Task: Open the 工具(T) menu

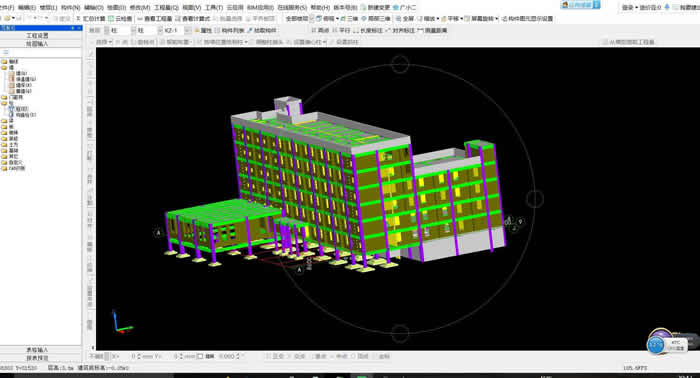Action: tap(213, 8)
